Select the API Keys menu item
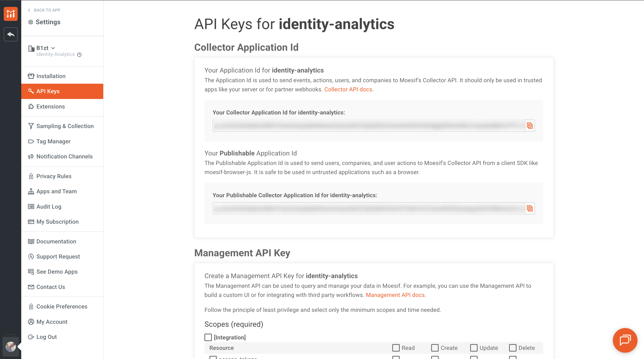This screenshot has width=644, height=359. pos(62,91)
